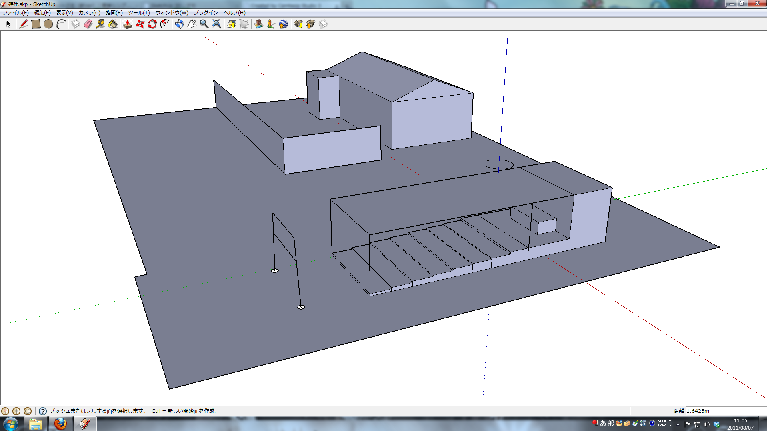Activate the Push/Pull tool
Viewport: 767px width, 431px height.
(x=127, y=24)
